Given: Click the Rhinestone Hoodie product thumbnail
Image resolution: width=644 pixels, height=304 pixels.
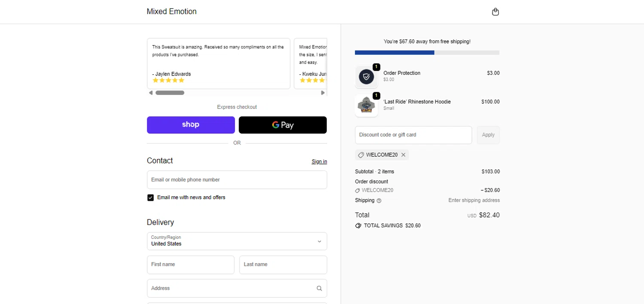Looking at the screenshot, I should click(x=366, y=105).
